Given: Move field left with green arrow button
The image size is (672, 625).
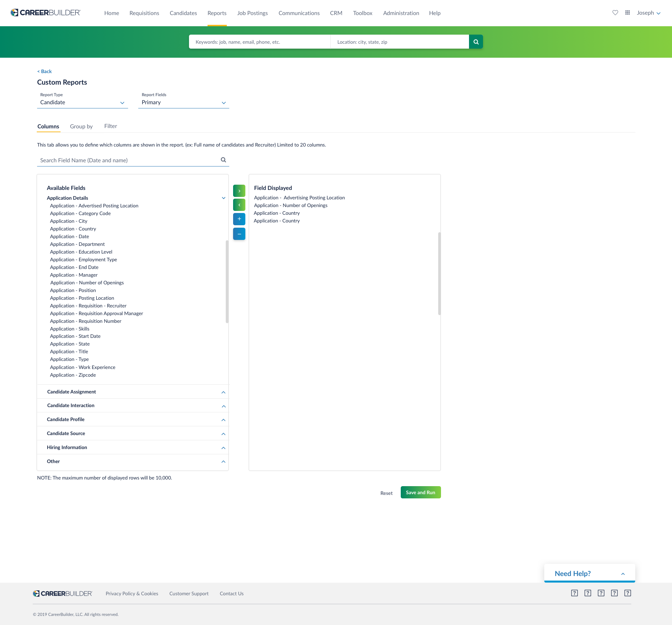Looking at the screenshot, I should [239, 205].
